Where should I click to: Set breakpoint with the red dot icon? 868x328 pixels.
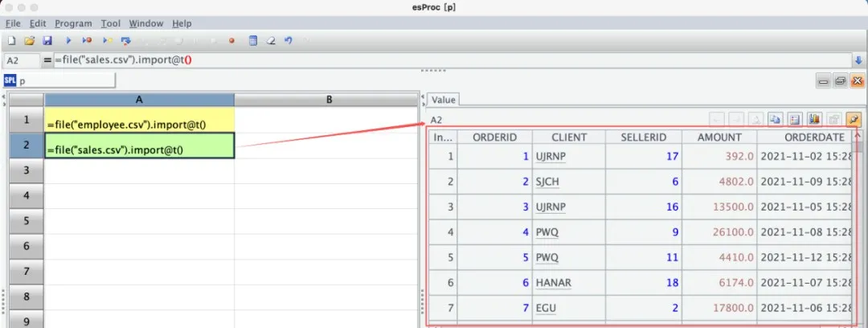pyautogui.click(x=232, y=40)
